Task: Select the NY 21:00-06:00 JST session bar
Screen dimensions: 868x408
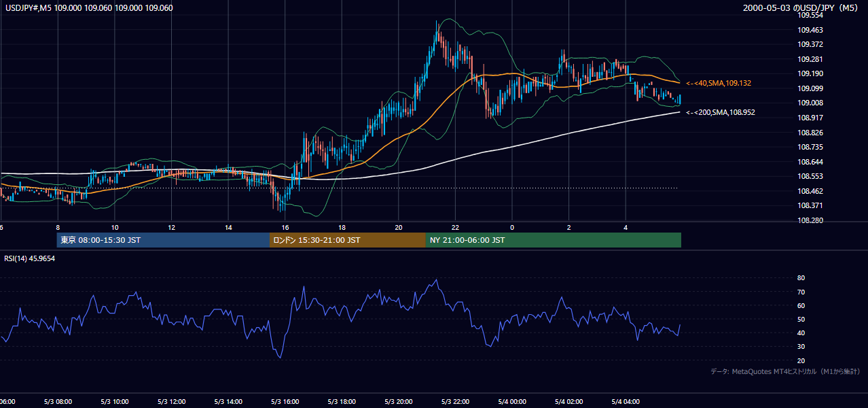Action: click(554, 240)
